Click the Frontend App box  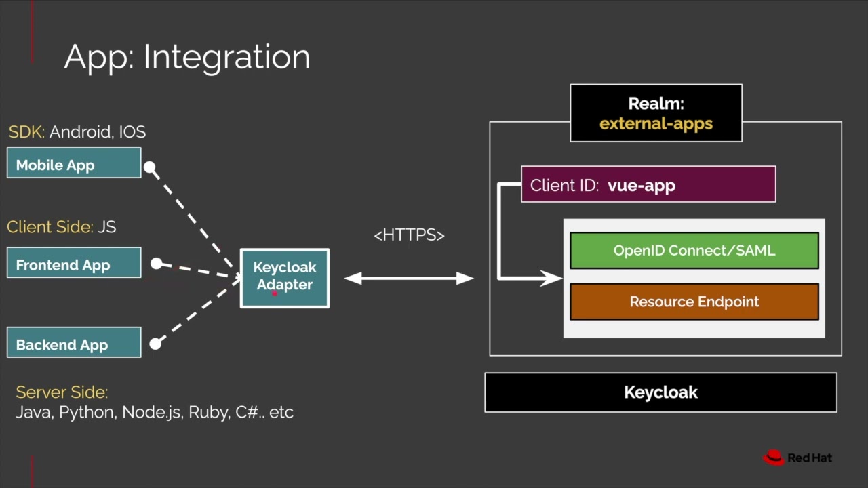point(74,263)
